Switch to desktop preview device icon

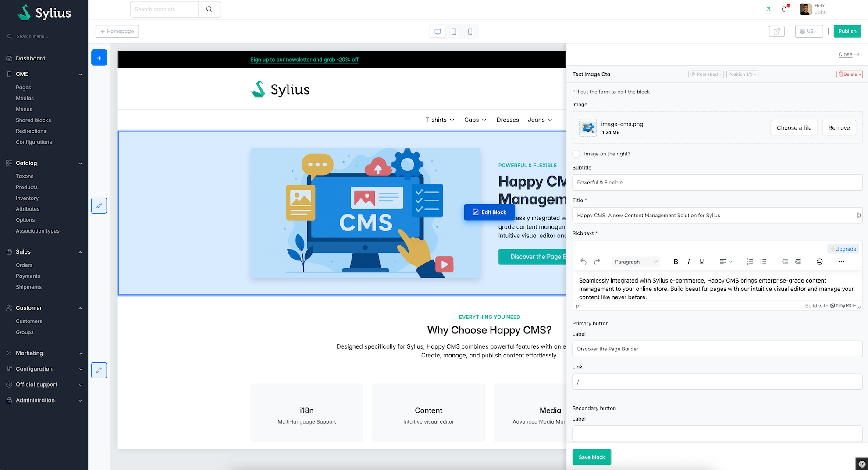[x=438, y=32]
